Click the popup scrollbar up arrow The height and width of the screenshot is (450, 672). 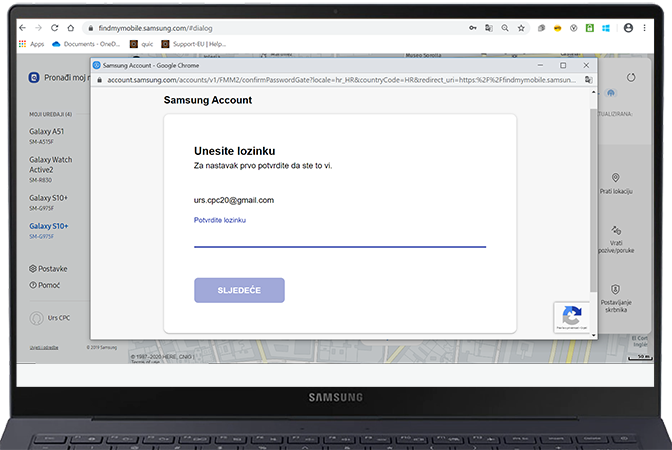pos(594,93)
